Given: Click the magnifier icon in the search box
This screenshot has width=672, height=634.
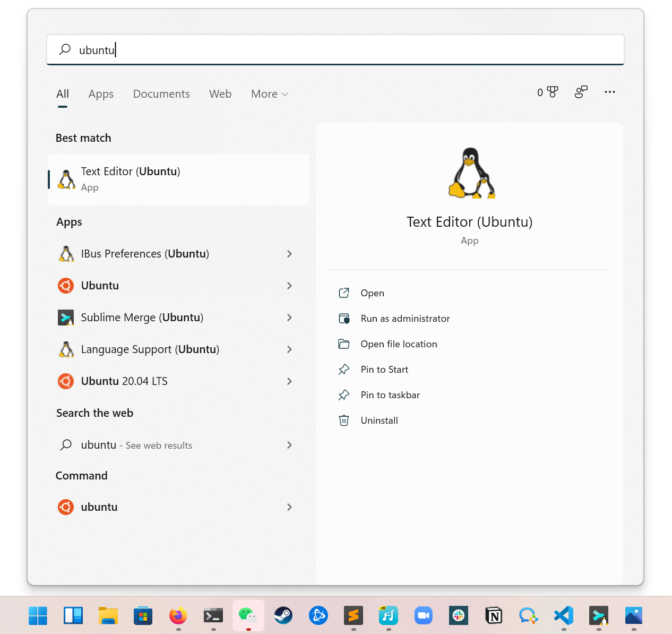Looking at the screenshot, I should point(64,49).
